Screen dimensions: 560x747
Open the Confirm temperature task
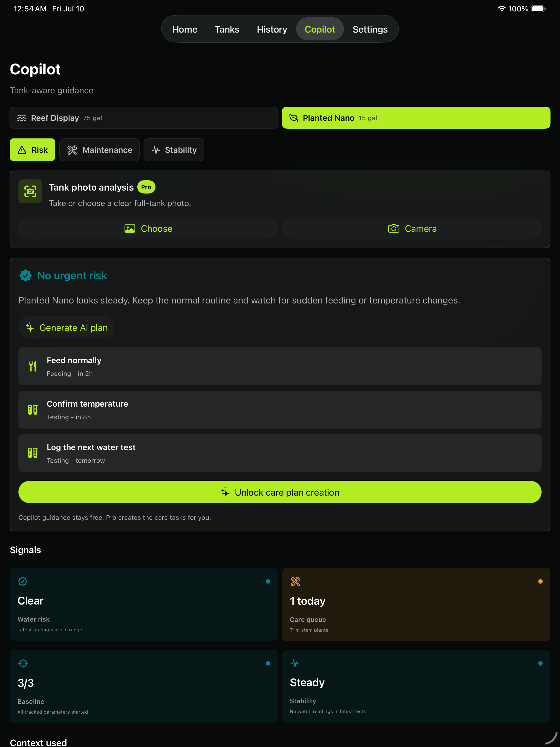click(280, 410)
